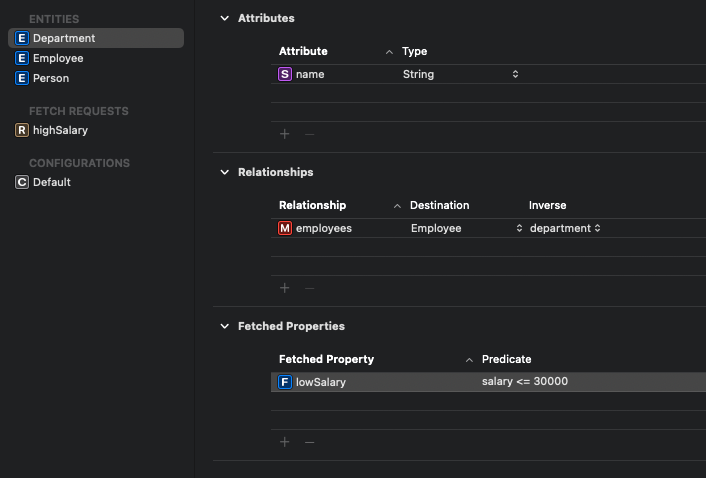Open the Employee destination dropdown
Screen dimensions: 706x478
[519, 228]
